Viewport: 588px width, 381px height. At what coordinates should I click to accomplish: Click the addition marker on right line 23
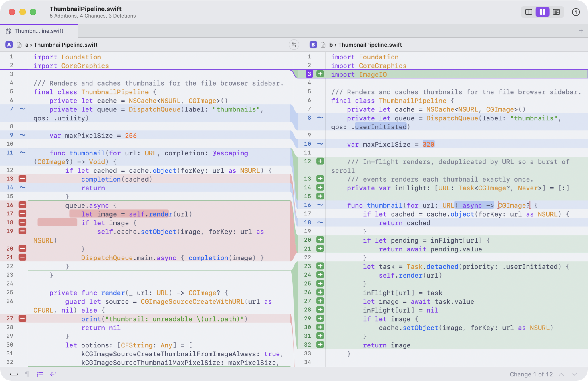(x=320, y=266)
